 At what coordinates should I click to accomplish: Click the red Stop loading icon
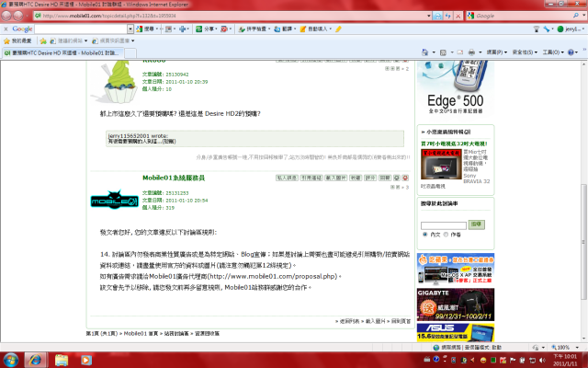pos(458,16)
